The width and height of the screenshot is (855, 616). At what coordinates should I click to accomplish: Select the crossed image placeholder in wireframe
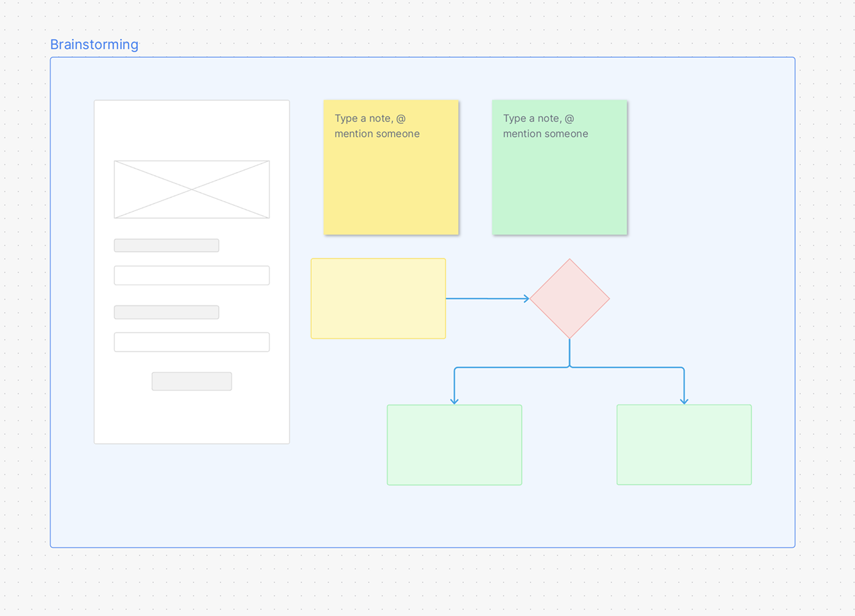(192, 189)
